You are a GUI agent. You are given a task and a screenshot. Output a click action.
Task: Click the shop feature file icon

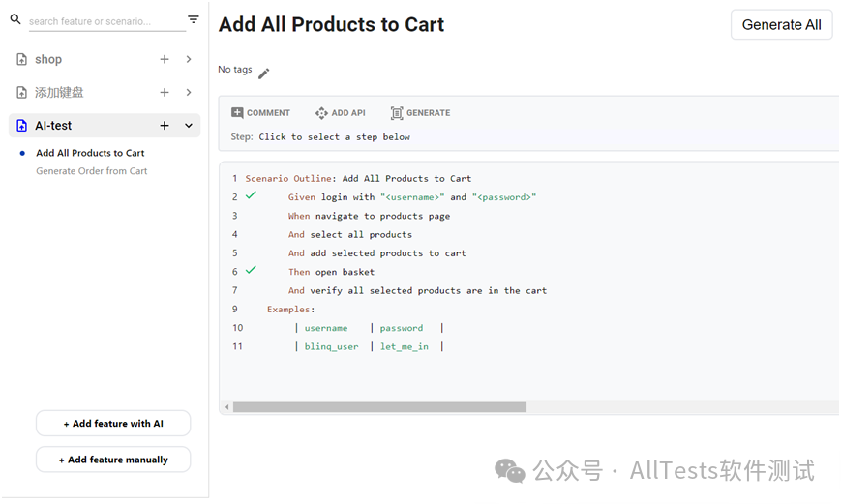tap(21, 59)
